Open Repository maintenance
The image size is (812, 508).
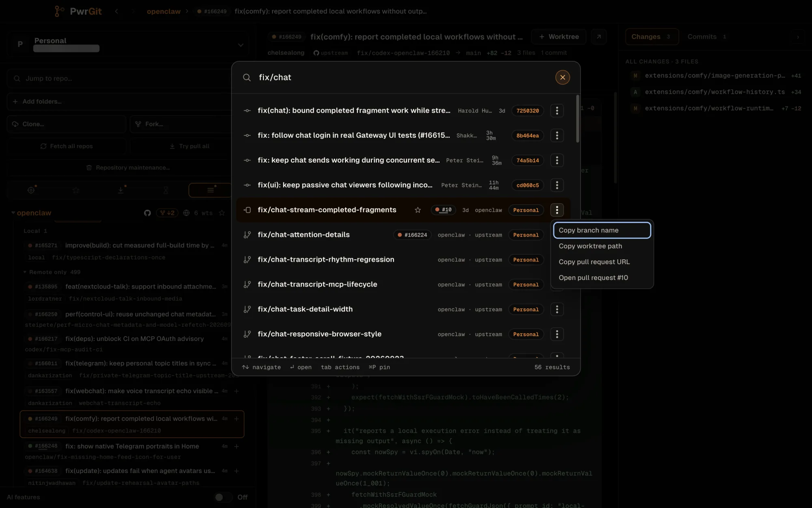coord(128,167)
